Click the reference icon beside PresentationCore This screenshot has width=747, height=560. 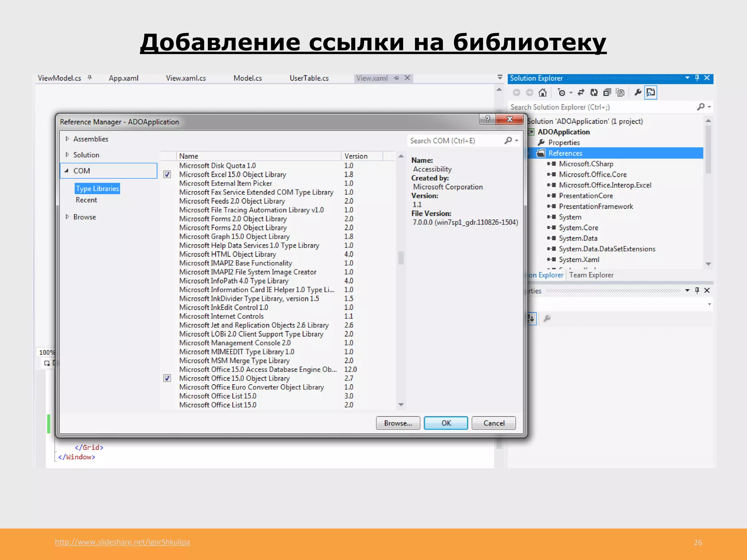tap(551, 196)
